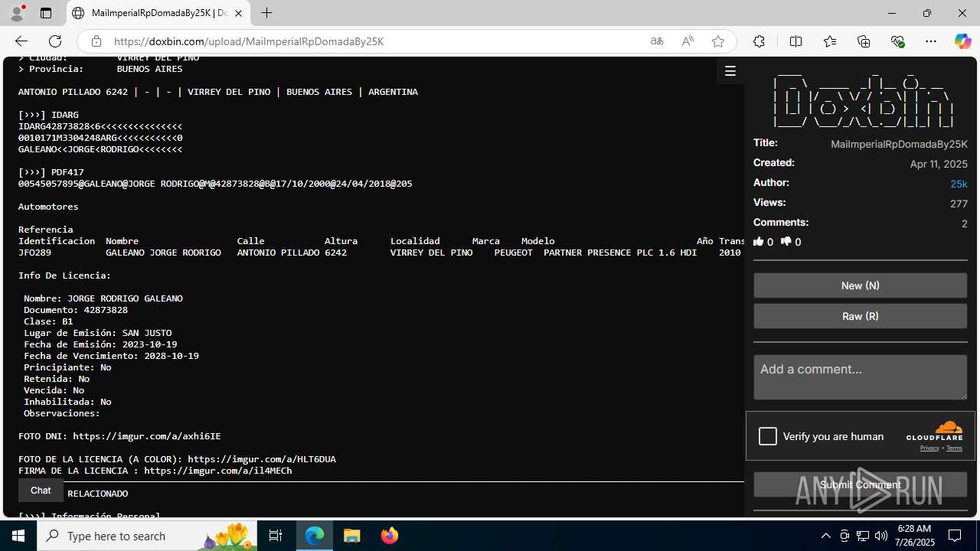View site information lock icon
Screen dimensions: 980x551
[96, 41]
